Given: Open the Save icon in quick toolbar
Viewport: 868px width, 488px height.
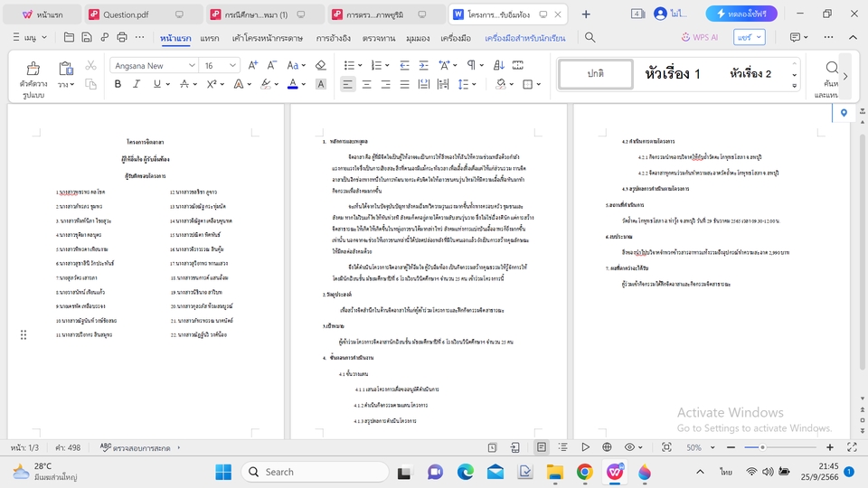Looking at the screenshot, I should tap(87, 37).
